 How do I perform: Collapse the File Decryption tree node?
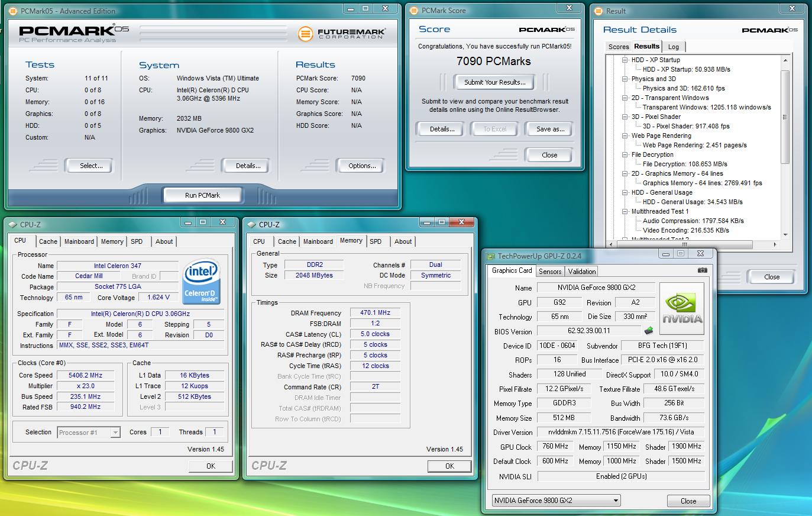click(625, 154)
